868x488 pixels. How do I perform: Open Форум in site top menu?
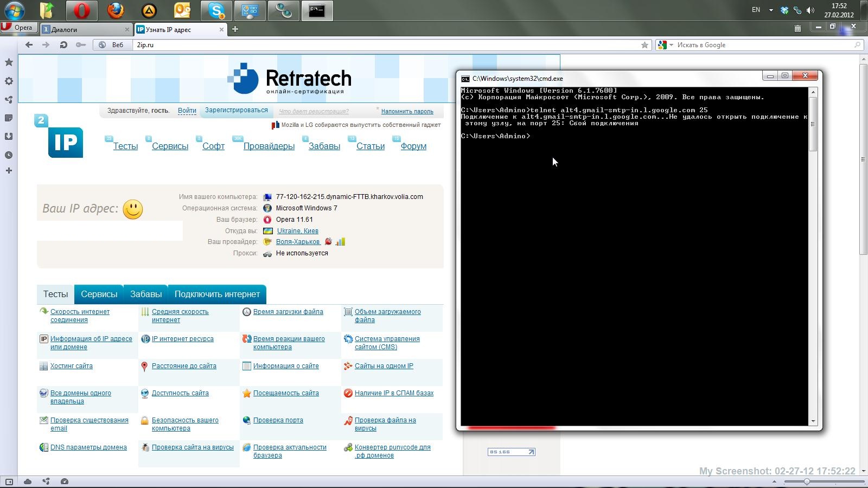pyautogui.click(x=413, y=146)
